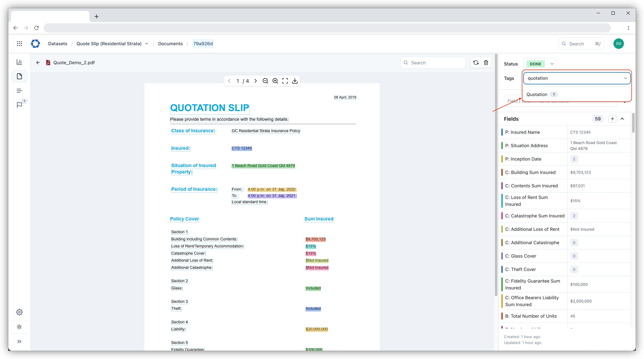This screenshot has width=644, height=359.
Task: Toggle light/dark theme sun icon
Action: [x=19, y=327]
